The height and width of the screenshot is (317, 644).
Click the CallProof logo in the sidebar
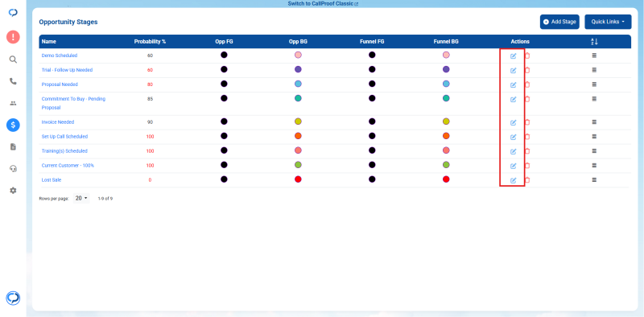point(13,13)
